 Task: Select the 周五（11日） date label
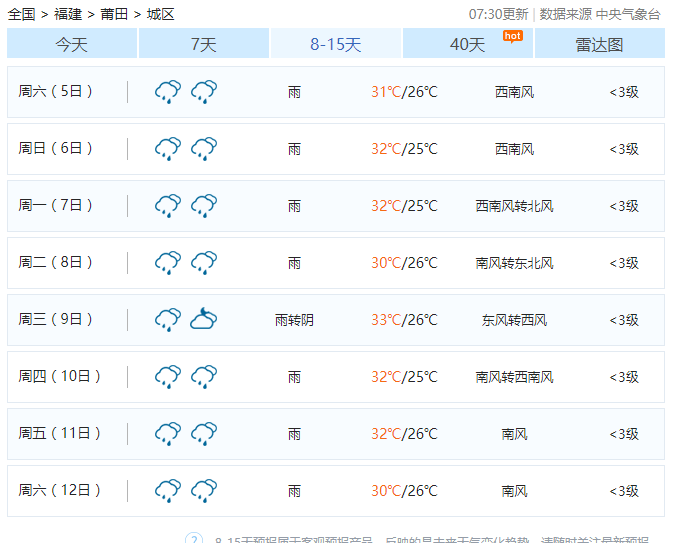tap(59, 433)
